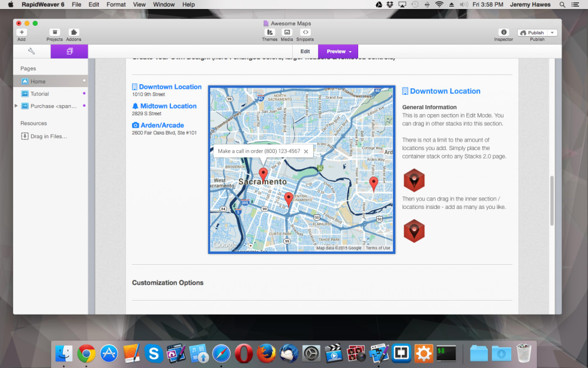Click the Arden/Arcade location link

pos(163,125)
